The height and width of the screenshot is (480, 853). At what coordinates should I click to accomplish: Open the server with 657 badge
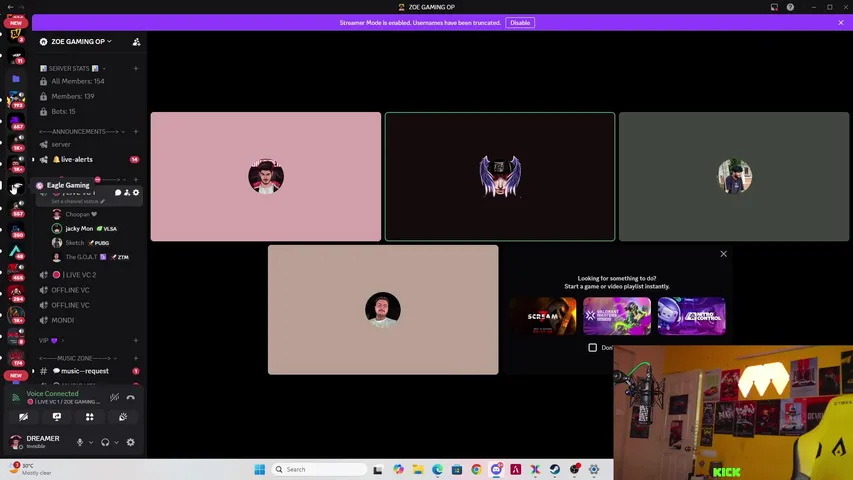(x=16, y=121)
